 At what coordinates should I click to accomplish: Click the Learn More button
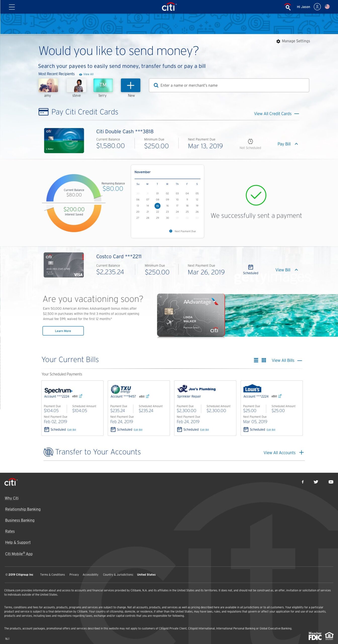(x=63, y=331)
